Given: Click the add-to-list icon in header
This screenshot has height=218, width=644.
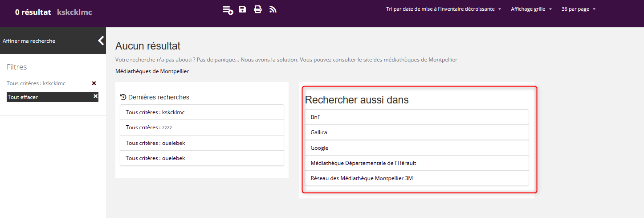Looking at the screenshot, I should 228,9.
